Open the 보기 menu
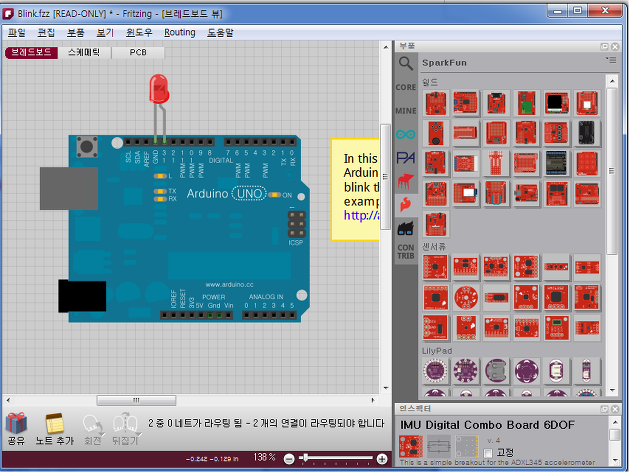The image size is (630, 473). [x=105, y=33]
